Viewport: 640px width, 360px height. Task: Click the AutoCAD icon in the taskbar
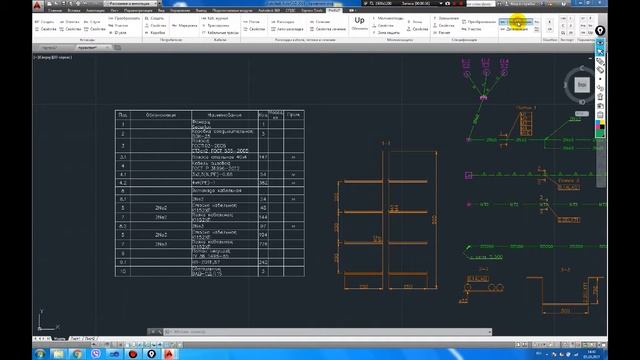coord(169,354)
